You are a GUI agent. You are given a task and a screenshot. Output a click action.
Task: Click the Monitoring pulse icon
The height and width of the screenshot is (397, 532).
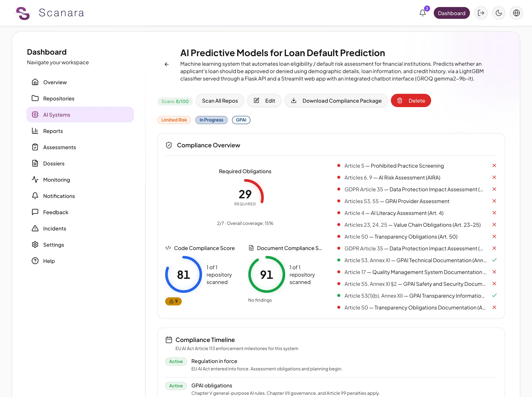click(35, 179)
